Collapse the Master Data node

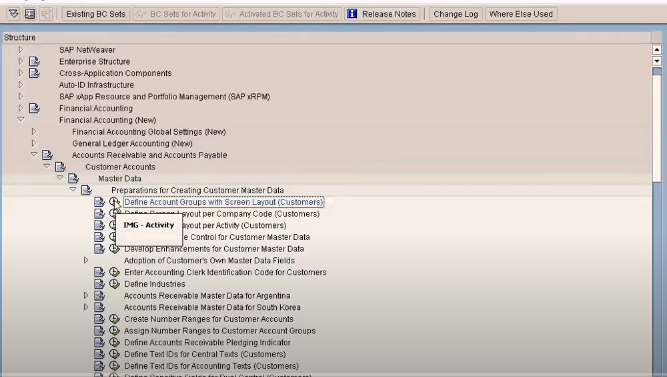pyautogui.click(x=60, y=177)
